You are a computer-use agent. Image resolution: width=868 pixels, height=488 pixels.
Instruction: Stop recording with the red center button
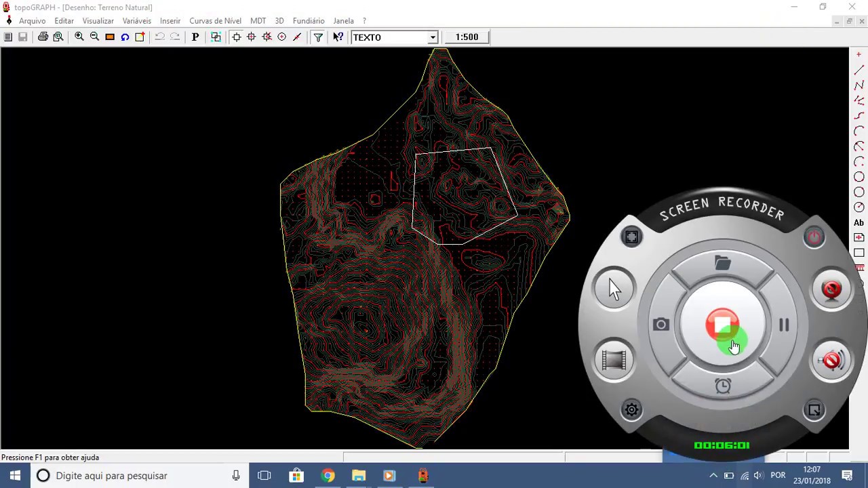coord(722,324)
